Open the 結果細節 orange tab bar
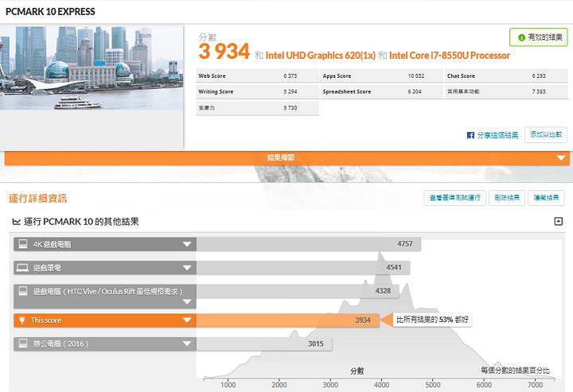573x392 pixels. pos(286,157)
